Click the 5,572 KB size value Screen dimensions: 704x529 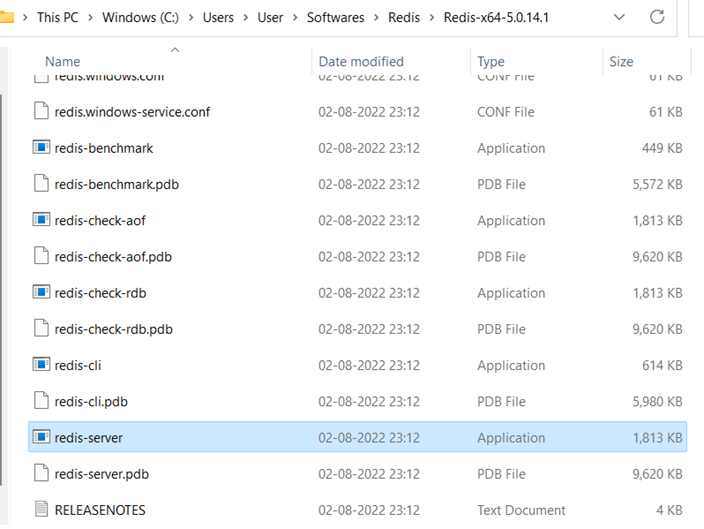point(657,185)
